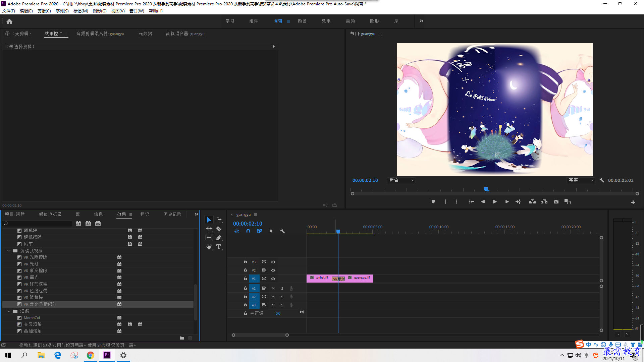Image resolution: width=644 pixels, height=362 pixels.
Task: Click Program monitor playhead marker
Action: pyautogui.click(x=486, y=189)
